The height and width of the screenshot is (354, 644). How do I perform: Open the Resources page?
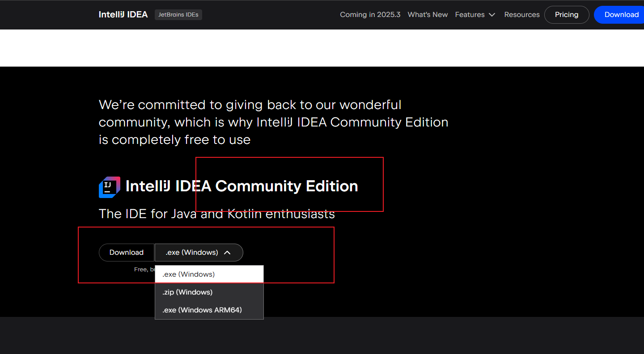click(522, 15)
